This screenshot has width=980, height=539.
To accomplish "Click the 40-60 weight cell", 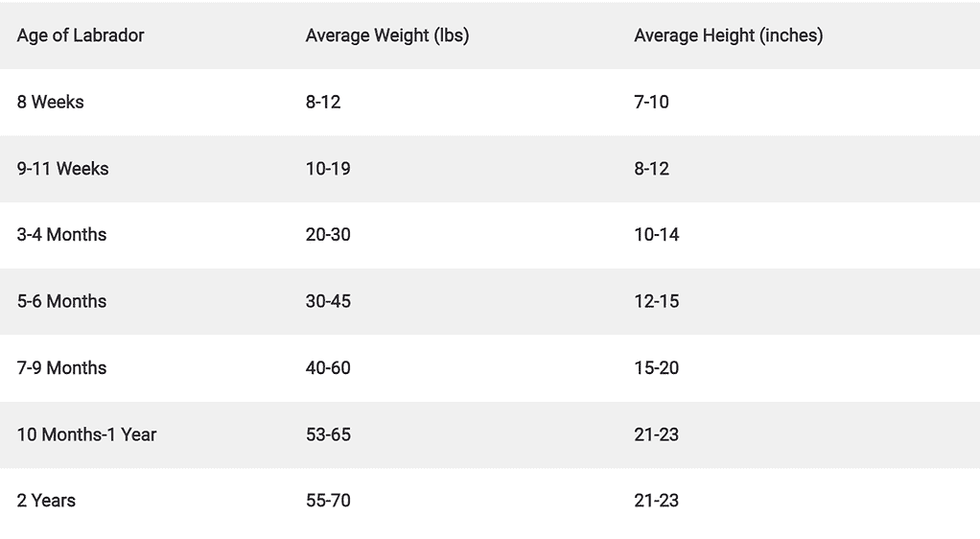I will [328, 367].
